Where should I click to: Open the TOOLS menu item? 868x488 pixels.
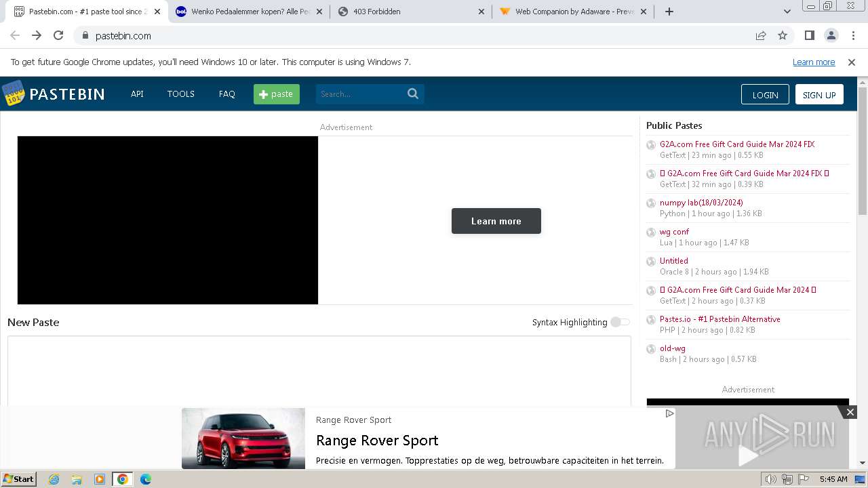[181, 94]
